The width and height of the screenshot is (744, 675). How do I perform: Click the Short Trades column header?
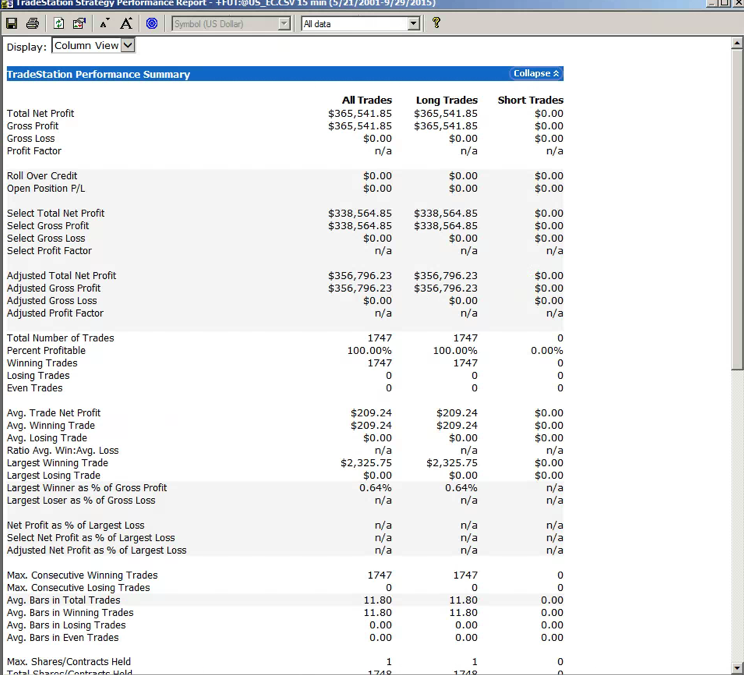coord(530,100)
